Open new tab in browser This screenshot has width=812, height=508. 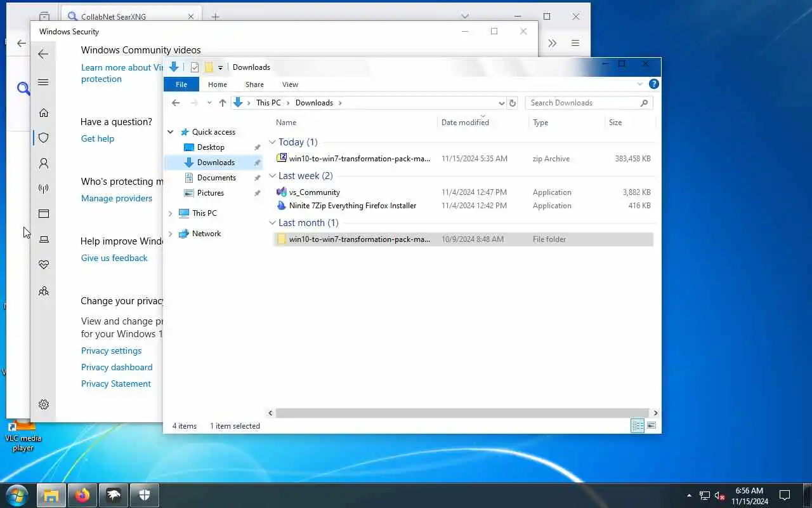coord(215,17)
